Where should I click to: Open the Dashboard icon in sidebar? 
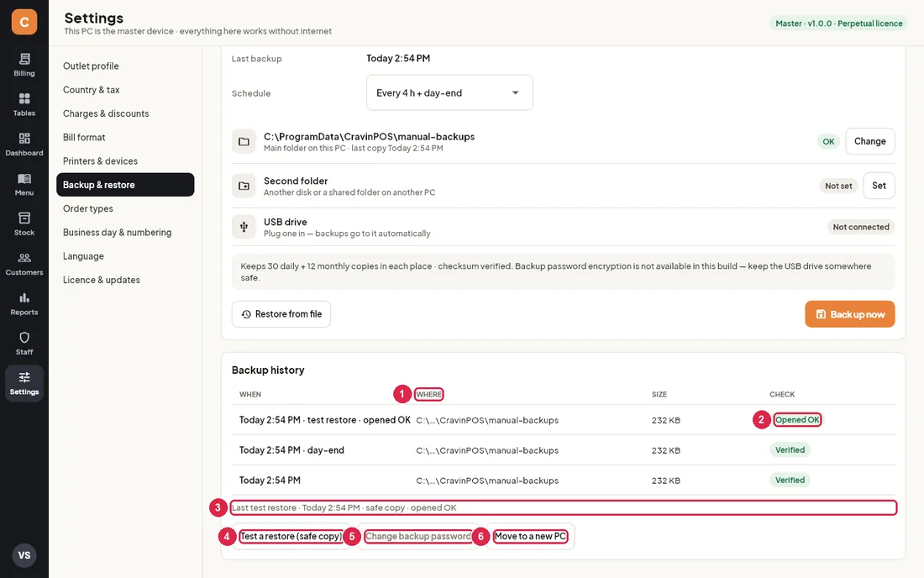click(x=24, y=139)
